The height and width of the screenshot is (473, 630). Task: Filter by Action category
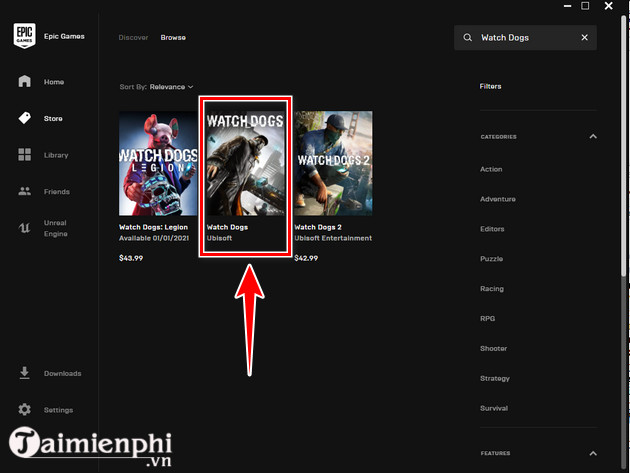point(491,169)
